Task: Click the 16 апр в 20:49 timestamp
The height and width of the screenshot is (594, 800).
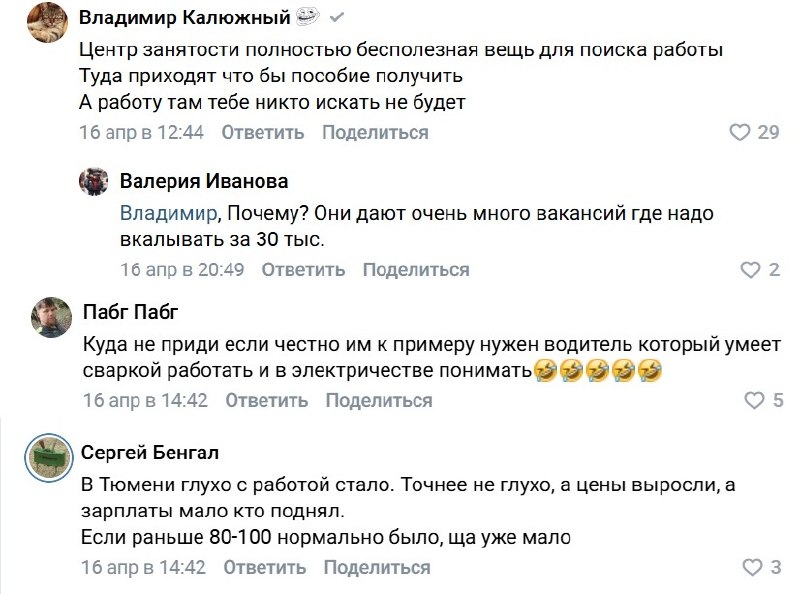Action: pos(182,269)
